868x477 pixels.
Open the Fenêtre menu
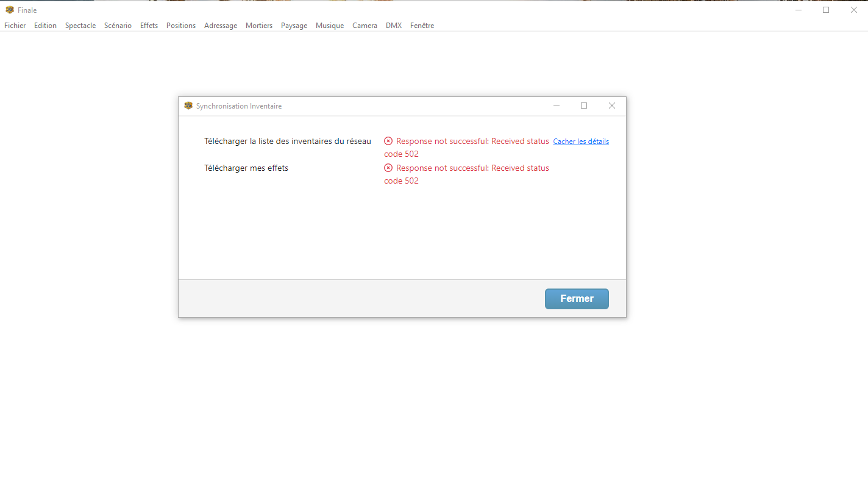(422, 26)
